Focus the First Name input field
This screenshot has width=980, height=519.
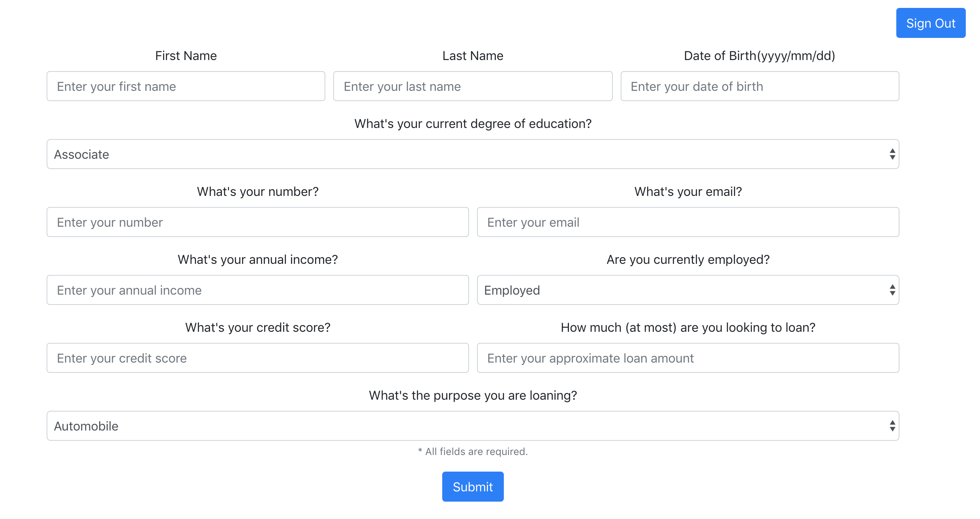186,86
